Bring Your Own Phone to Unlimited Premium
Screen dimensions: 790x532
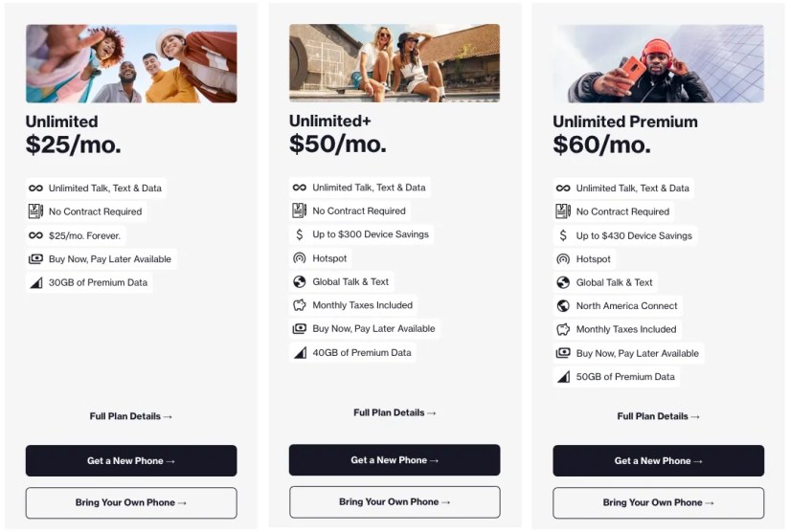click(x=658, y=502)
